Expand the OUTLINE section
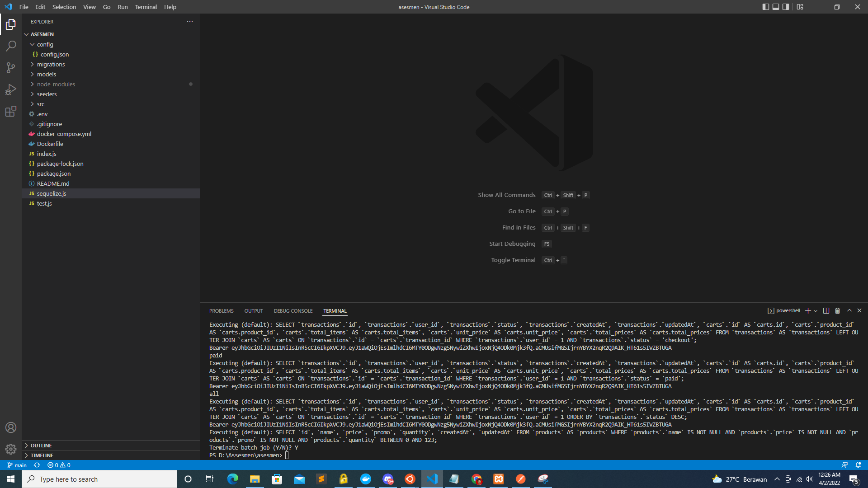The image size is (868, 488). click(111, 446)
